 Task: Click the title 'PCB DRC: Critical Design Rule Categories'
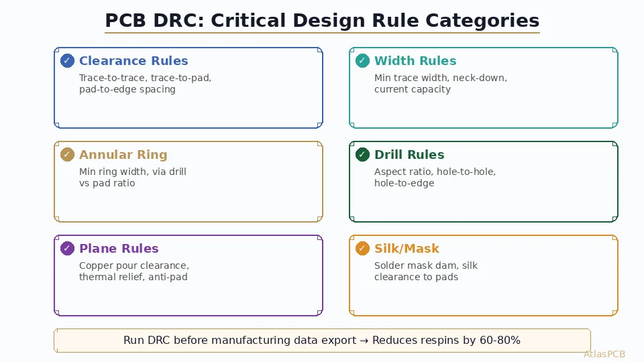pos(322,21)
